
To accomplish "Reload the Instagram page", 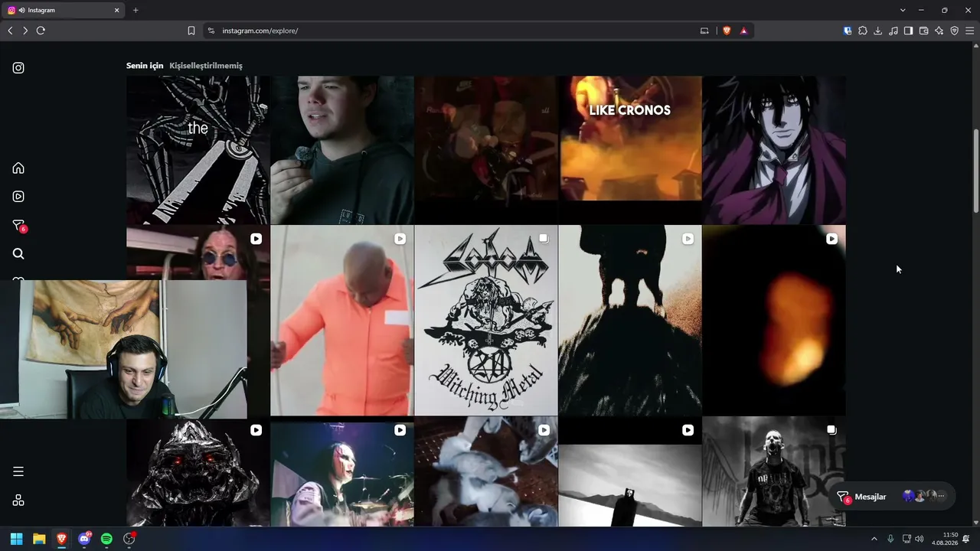I will tap(41, 31).
